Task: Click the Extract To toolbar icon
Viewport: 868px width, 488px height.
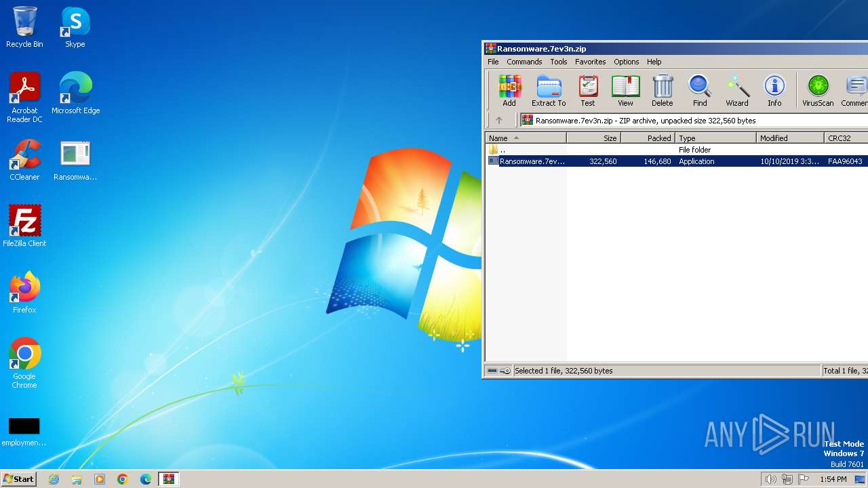Action: tap(549, 91)
